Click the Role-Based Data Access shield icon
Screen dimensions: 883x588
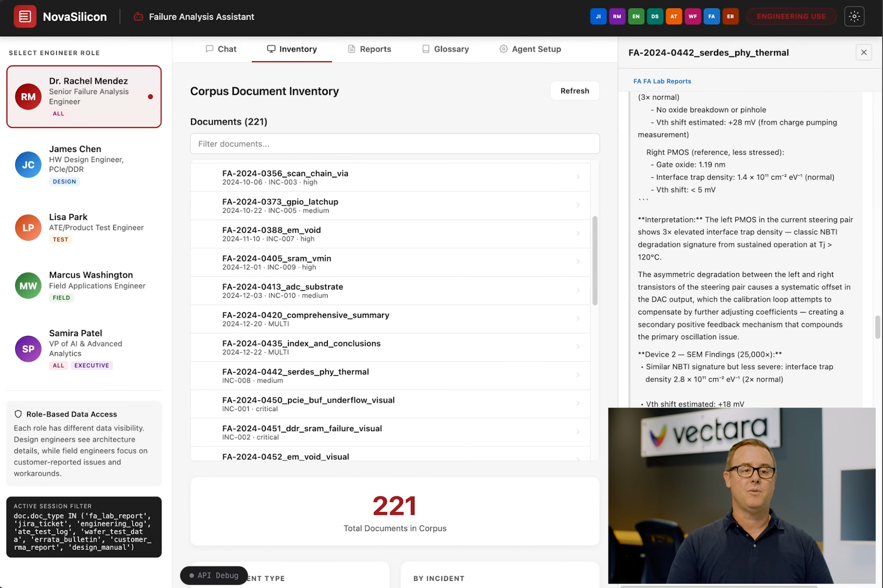[x=18, y=414]
